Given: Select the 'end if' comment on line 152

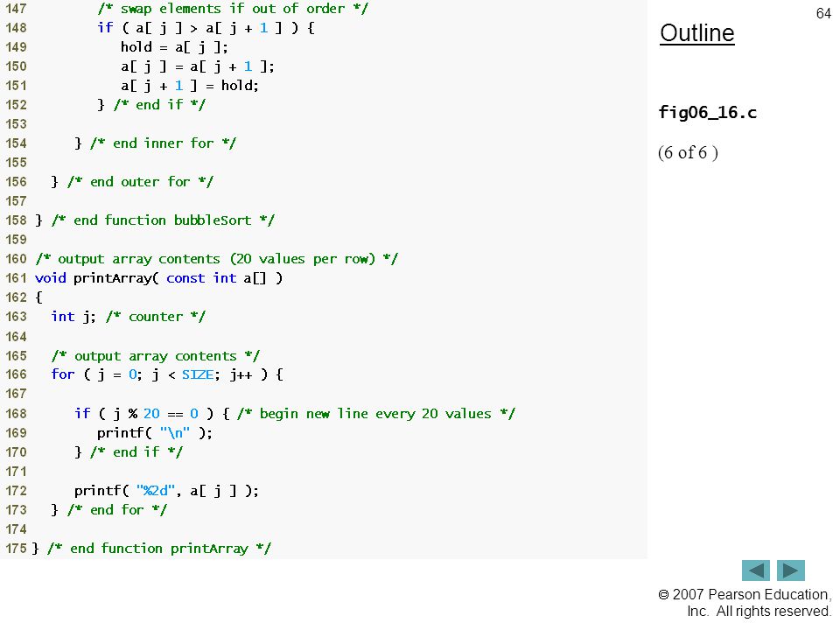Looking at the screenshot, I should point(159,105).
